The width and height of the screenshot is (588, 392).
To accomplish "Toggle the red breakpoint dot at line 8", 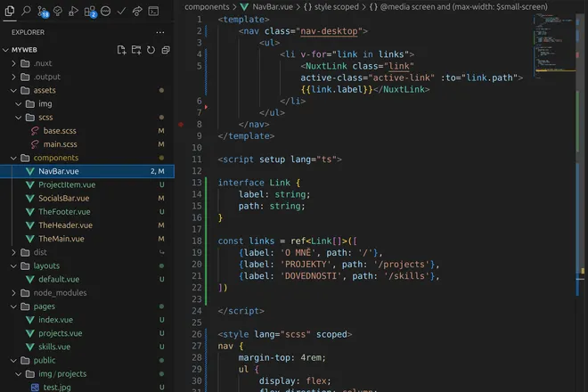I will coord(181,125).
